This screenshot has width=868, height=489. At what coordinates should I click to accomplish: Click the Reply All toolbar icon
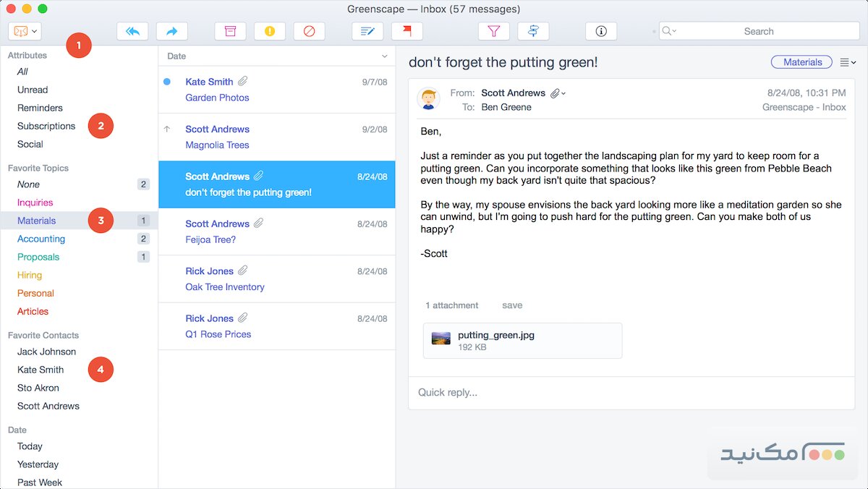pos(132,31)
